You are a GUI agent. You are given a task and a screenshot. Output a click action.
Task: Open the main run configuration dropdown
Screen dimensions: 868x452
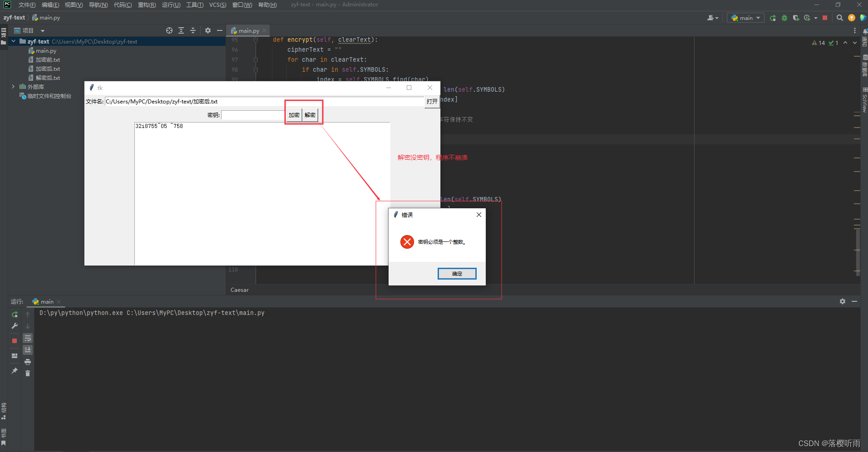click(745, 18)
